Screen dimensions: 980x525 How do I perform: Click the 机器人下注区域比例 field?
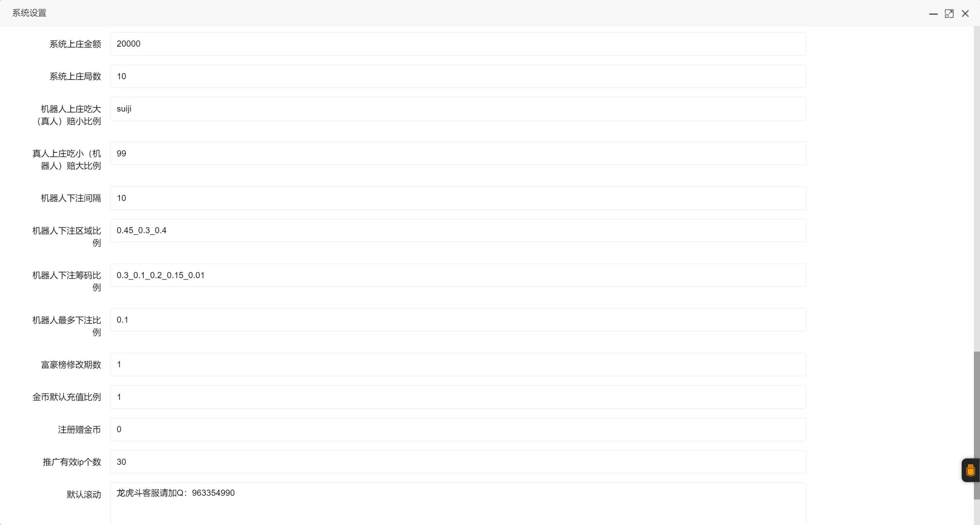pos(458,231)
